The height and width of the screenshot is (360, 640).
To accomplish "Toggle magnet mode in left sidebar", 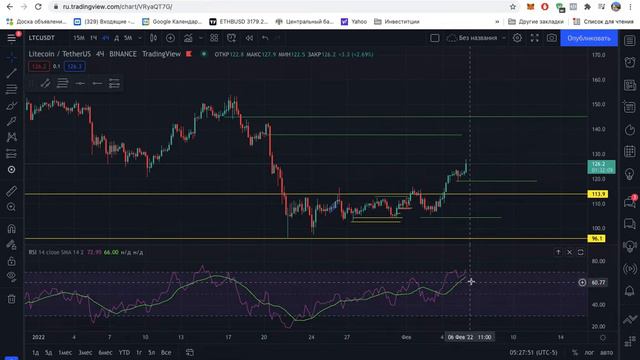I will (11, 229).
